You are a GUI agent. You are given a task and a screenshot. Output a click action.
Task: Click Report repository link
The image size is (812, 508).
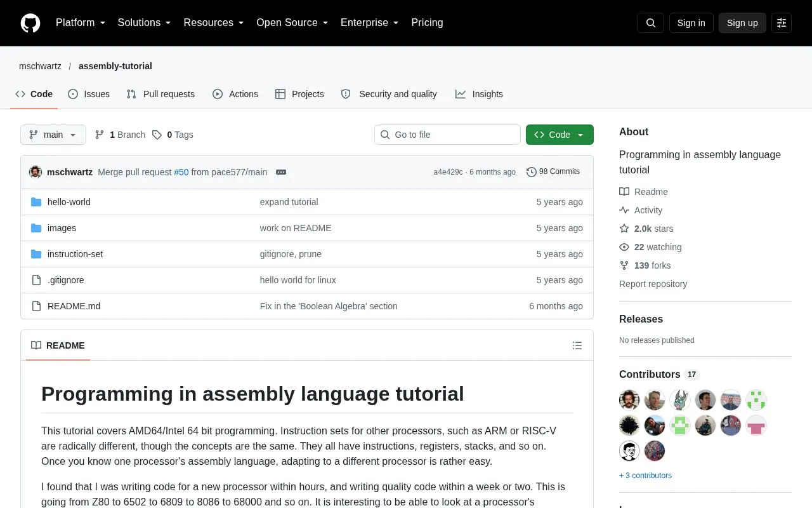[x=653, y=284]
